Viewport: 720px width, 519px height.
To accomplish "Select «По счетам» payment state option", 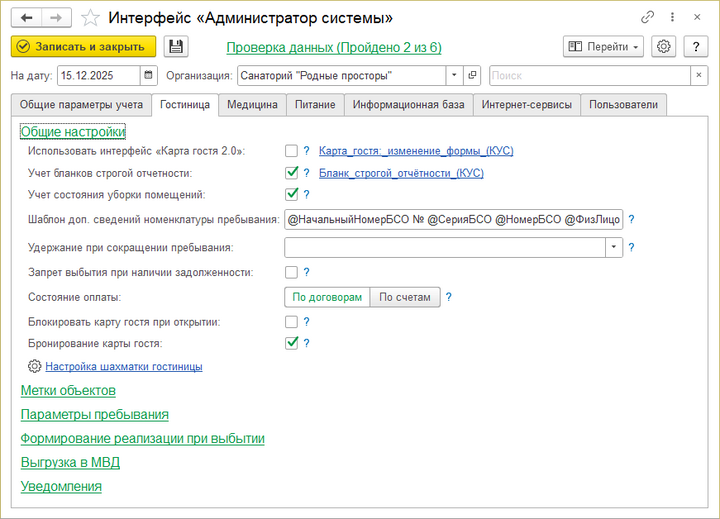I will coord(405,297).
